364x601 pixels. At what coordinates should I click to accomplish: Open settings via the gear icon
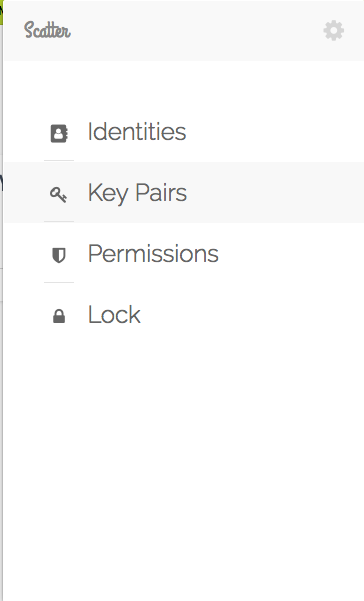tap(333, 30)
